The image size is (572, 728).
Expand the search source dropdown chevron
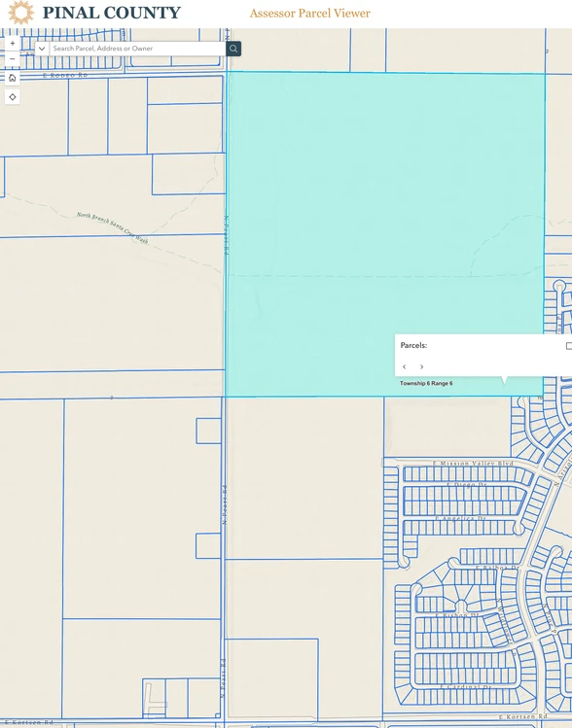coord(42,49)
